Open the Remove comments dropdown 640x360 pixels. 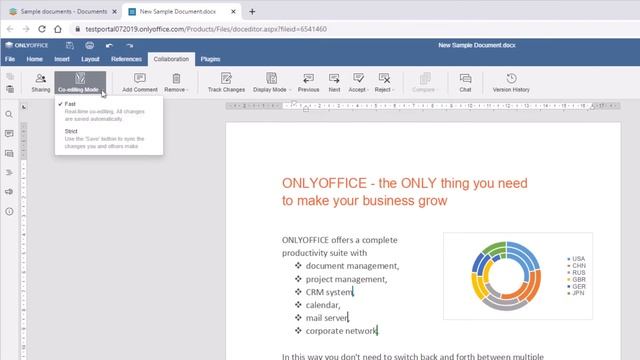tap(176, 82)
